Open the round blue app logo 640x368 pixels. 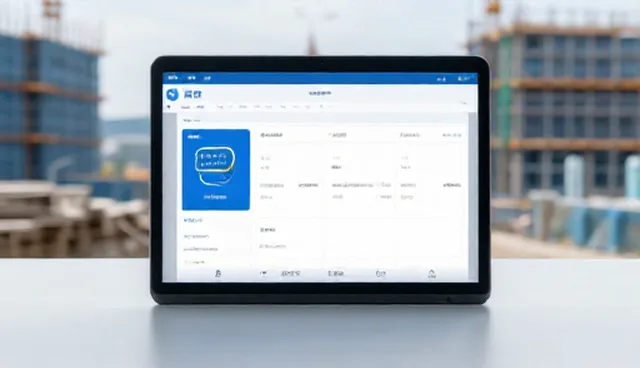173,94
